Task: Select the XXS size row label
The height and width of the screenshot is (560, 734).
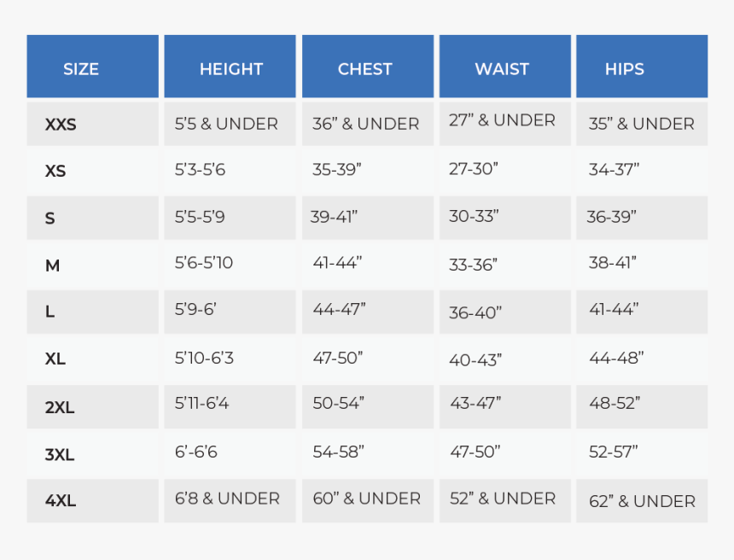Action: coord(61,125)
